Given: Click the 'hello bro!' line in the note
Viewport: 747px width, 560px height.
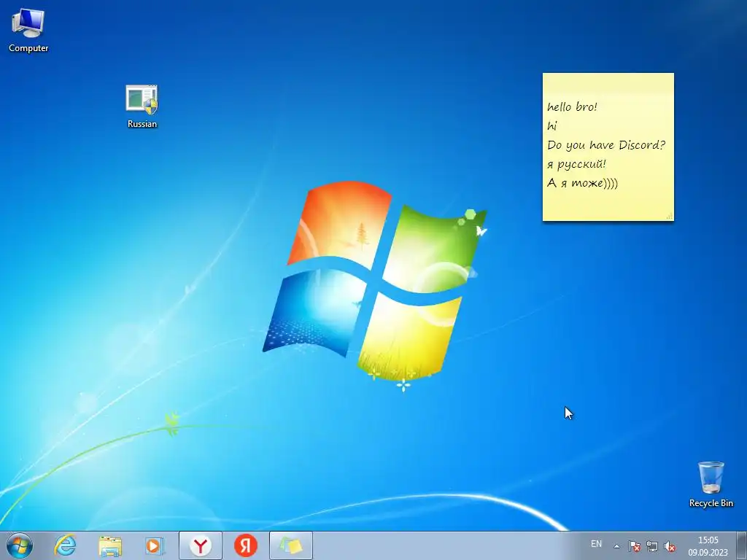Looking at the screenshot, I should pyautogui.click(x=572, y=106).
